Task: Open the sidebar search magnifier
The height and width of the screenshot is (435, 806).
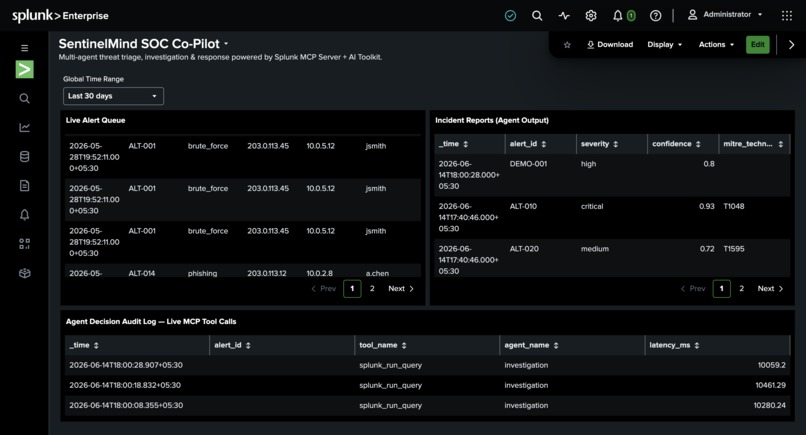Action: point(24,98)
